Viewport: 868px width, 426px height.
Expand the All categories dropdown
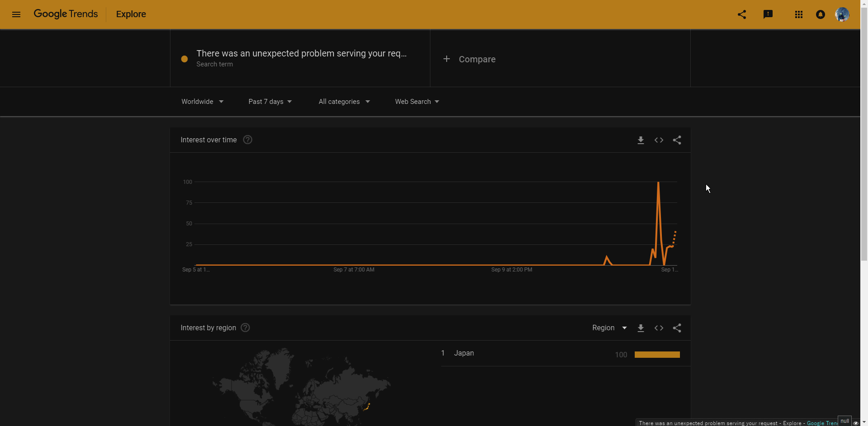(x=344, y=102)
